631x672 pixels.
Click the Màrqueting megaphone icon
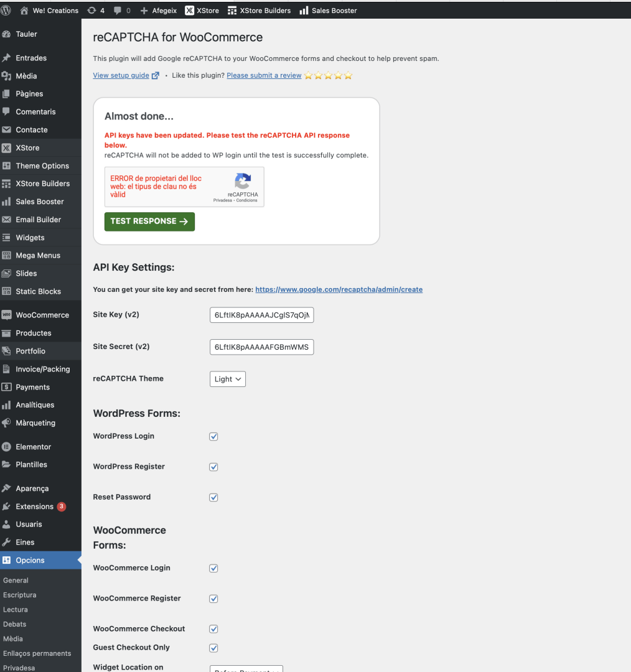pos(6,422)
